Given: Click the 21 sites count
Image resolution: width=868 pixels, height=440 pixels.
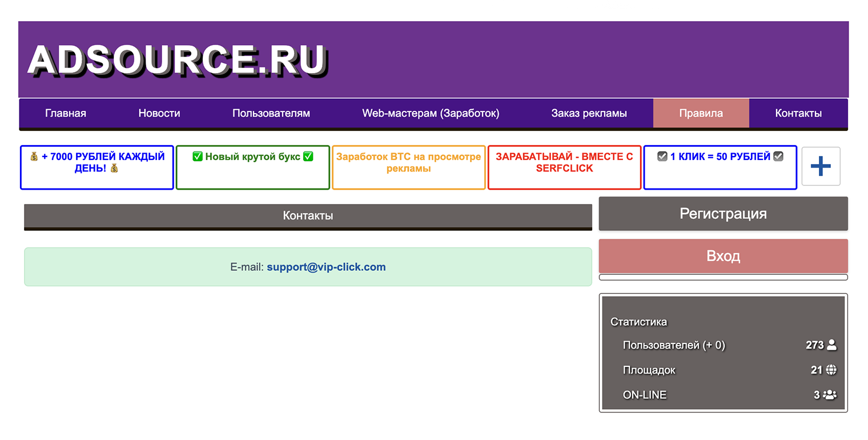Looking at the screenshot, I should point(817,370).
